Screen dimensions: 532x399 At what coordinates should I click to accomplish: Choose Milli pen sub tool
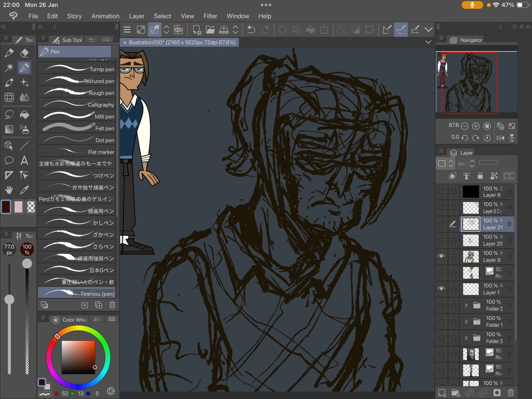76,117
